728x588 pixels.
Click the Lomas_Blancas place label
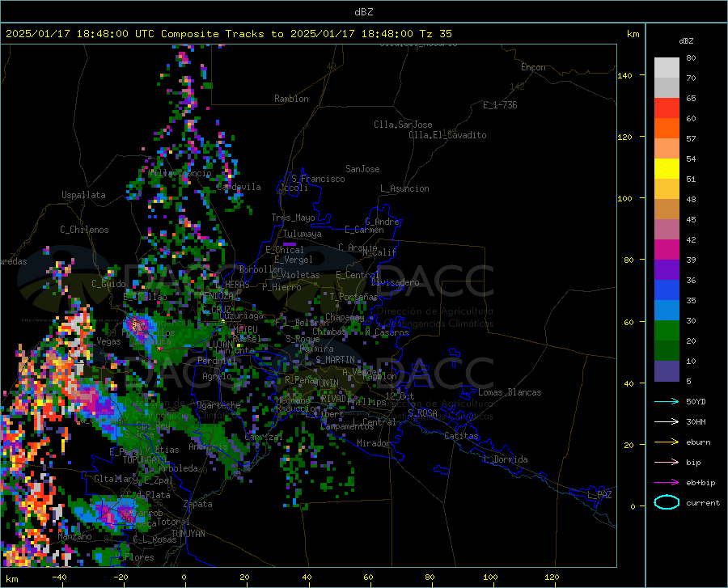(x=510, y=392)
